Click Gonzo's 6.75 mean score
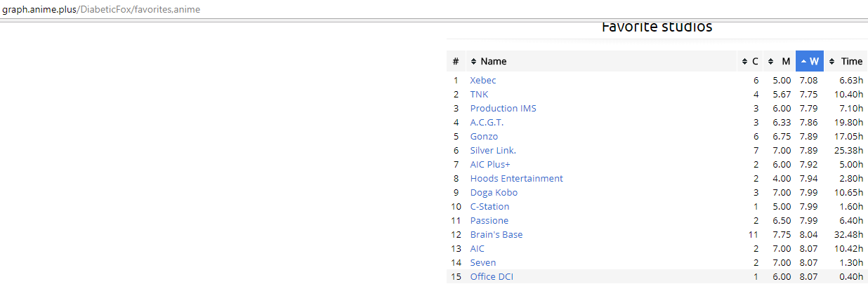This screenshot has width=868, height=284. pyautogui.click(x=782, y=137)
